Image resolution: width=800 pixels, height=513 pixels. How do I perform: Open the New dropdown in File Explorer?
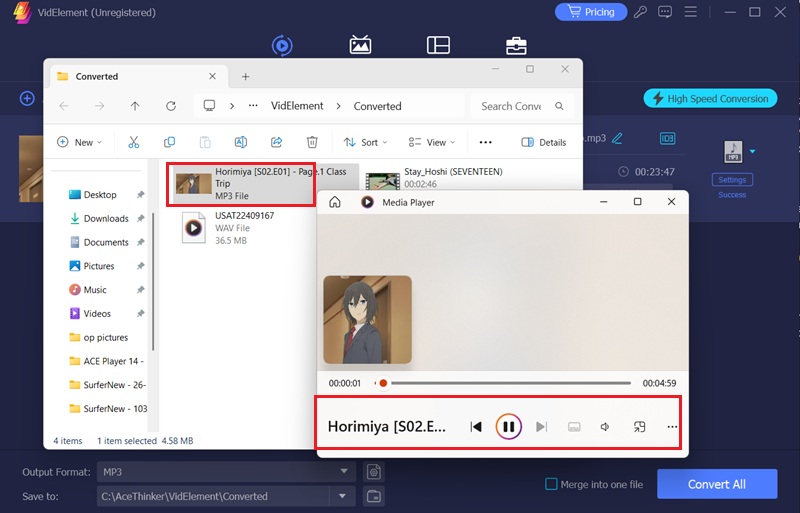pos(79,142)
